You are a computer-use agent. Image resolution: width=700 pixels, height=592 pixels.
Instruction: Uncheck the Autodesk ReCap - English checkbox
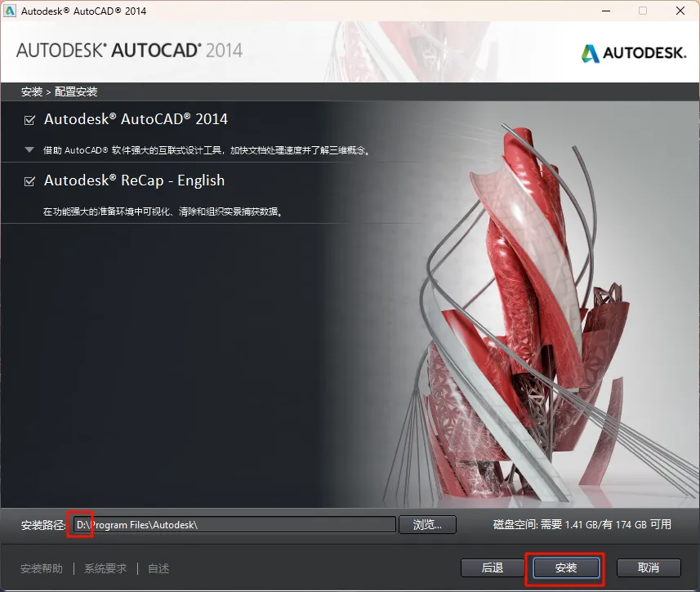point(29,181)
